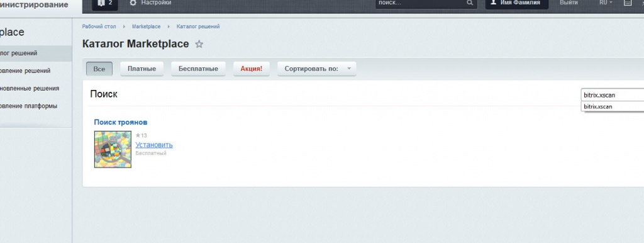Switch to the Платные filter
The width and height of the screenshot is (644, 243).
coord(142,69)
